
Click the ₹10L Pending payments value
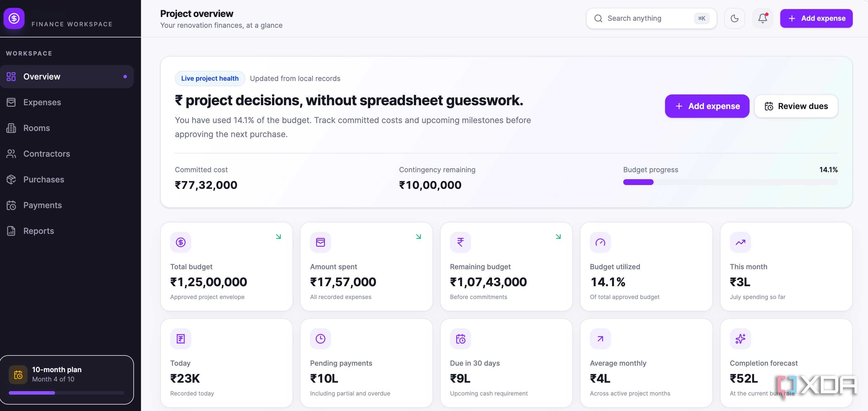(324, 378)
